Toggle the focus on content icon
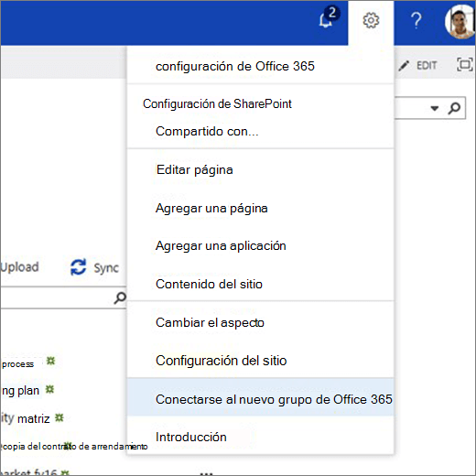Image resolution: width=476 pixels, height=476 pixels. click(464, 64)
